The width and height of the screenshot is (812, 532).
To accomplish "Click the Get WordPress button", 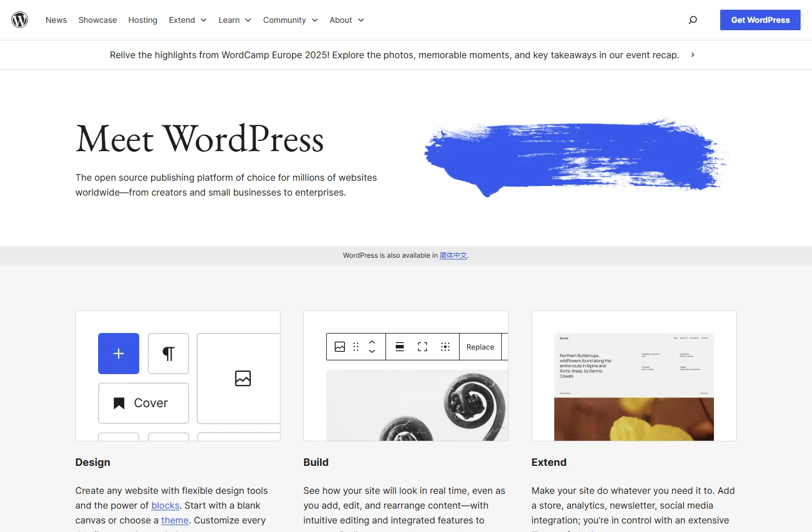I will (x=760, y=20).
